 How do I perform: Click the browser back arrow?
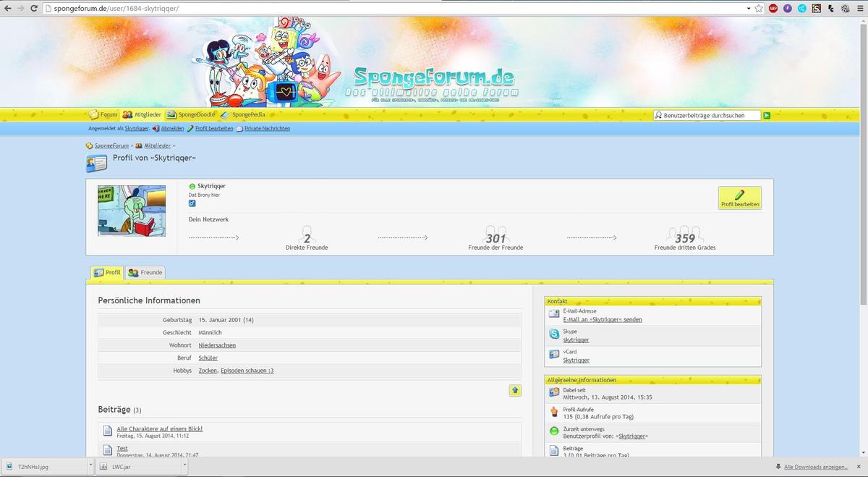(x=7, y=8)
